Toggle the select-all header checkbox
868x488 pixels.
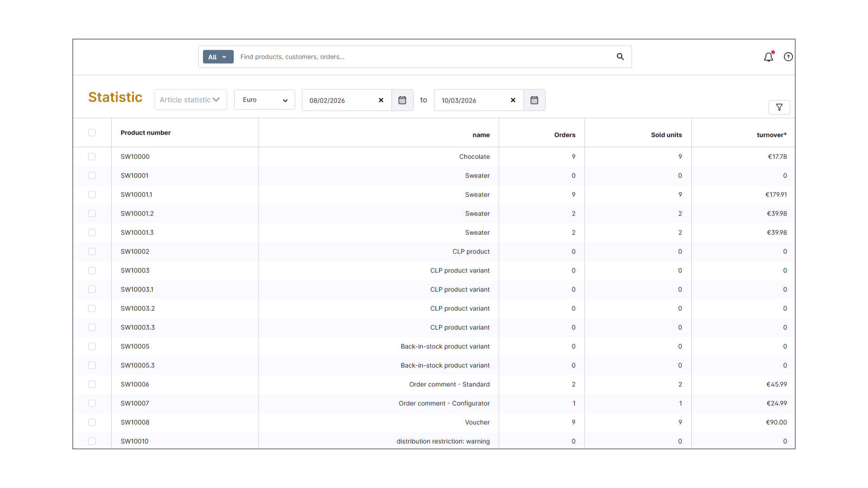pyautogui.click(x=92, y=132)
